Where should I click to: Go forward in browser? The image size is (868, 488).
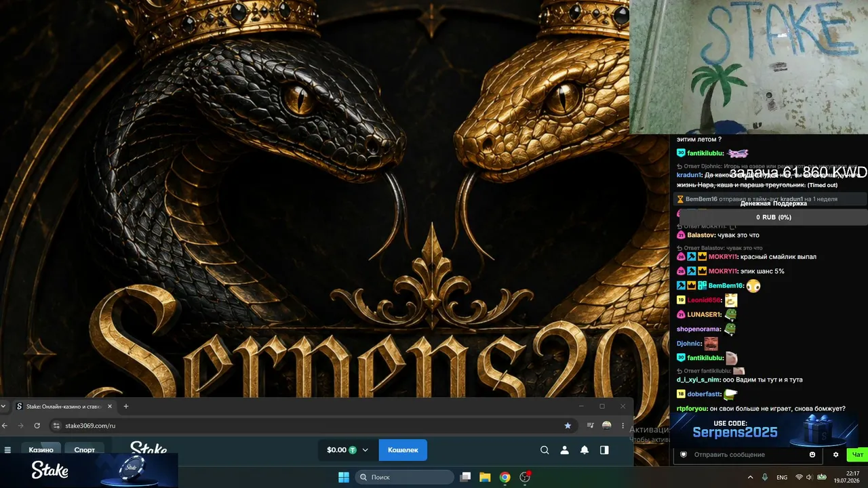click(x=20, y=426)
